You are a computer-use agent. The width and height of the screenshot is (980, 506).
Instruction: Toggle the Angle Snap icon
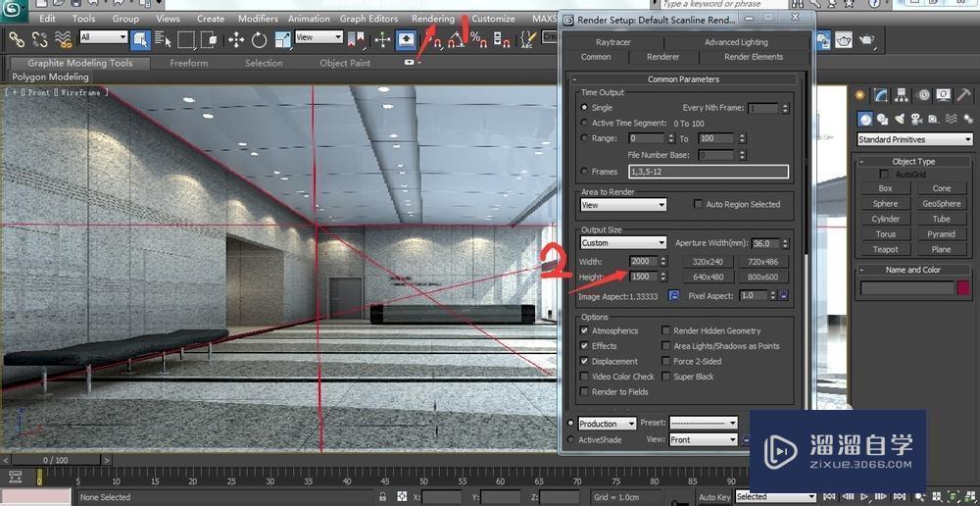click(x=458, y=40)
